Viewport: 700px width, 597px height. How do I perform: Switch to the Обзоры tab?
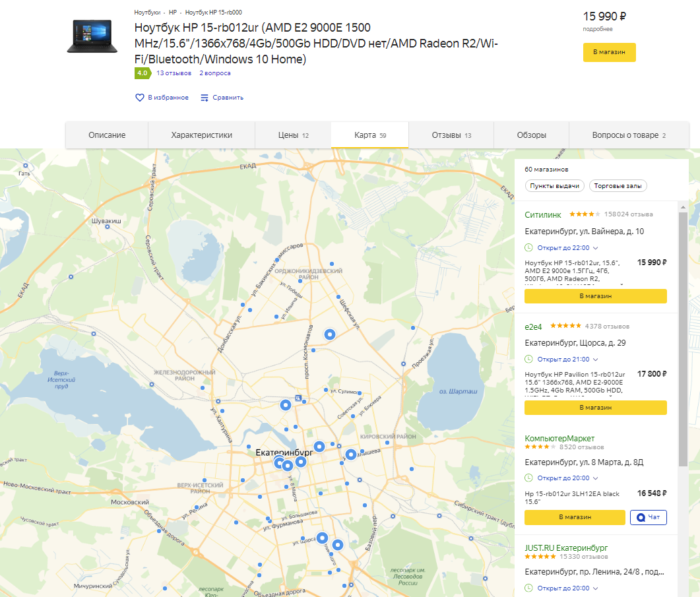click(531, 135)
